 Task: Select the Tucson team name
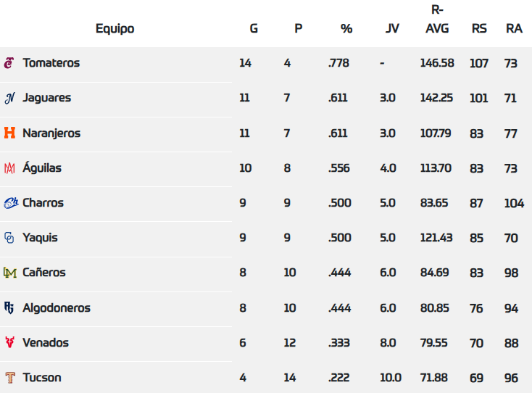point(42,378)
